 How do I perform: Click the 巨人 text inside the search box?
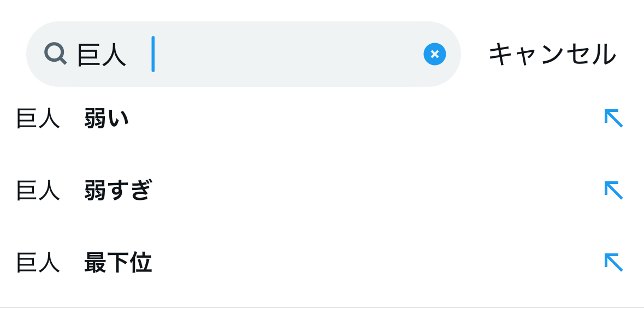[x=102, y=55]
